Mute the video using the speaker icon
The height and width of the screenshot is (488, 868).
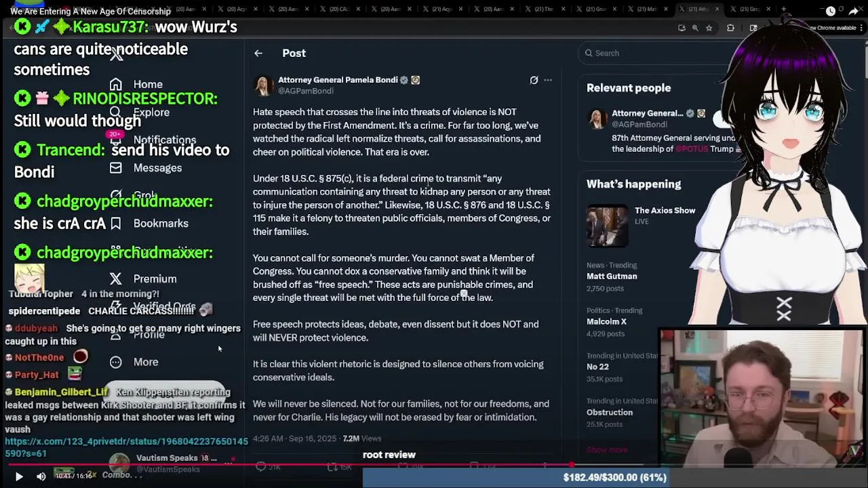[x=41, y=476]
